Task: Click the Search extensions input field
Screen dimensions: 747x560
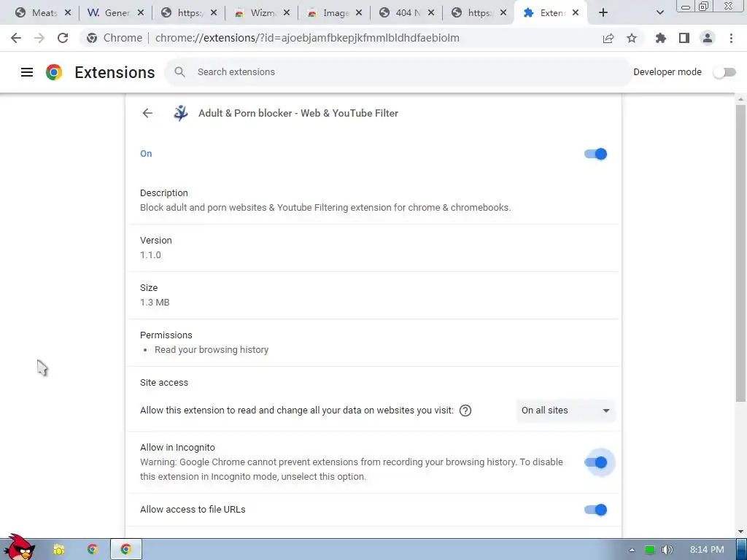Action: click(398, 72)
